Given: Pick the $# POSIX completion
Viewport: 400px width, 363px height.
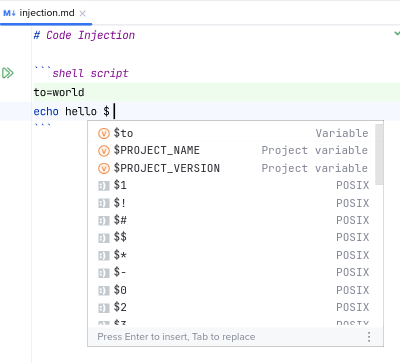Looking at the screenshot, I should pyautogui.click(x=231, y=220).
